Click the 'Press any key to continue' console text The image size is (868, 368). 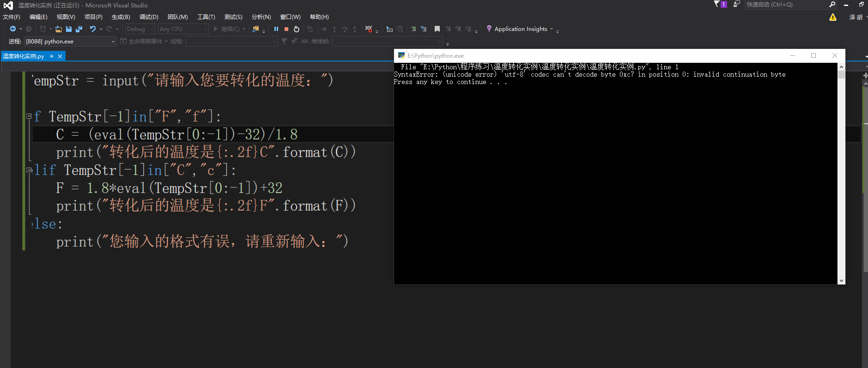[450, 82]
